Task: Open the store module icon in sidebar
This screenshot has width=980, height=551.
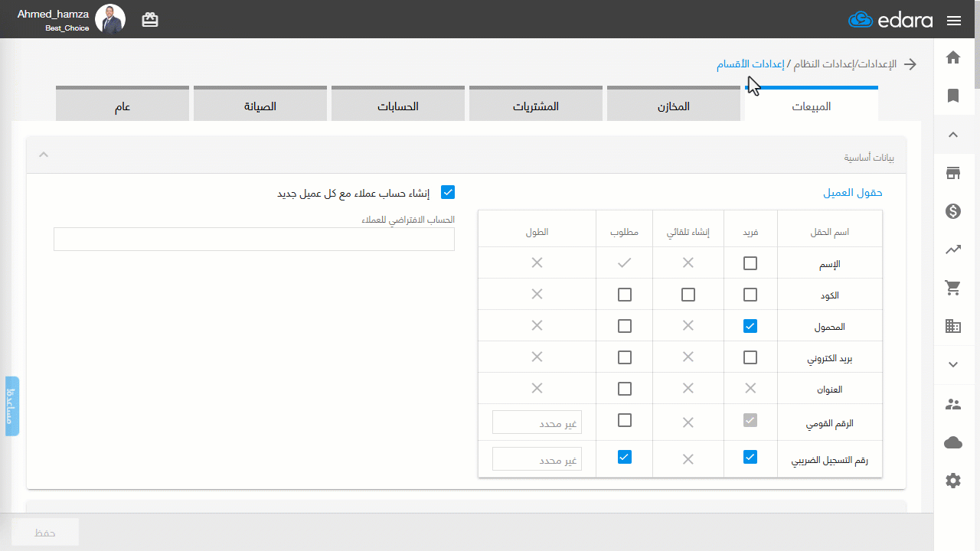Action: click(953, 173)
